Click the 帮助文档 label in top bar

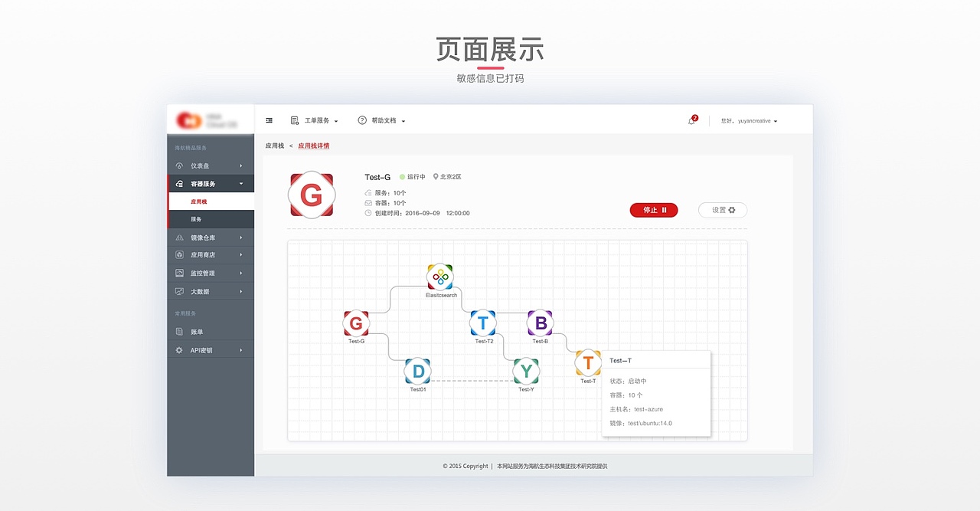pos(384,121)
